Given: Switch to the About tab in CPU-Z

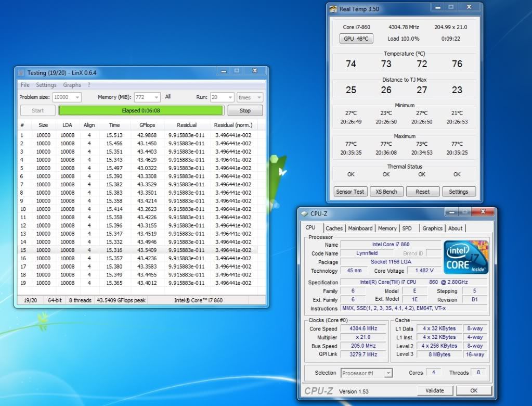Looking at the screenshot, I should pos(455,229).
